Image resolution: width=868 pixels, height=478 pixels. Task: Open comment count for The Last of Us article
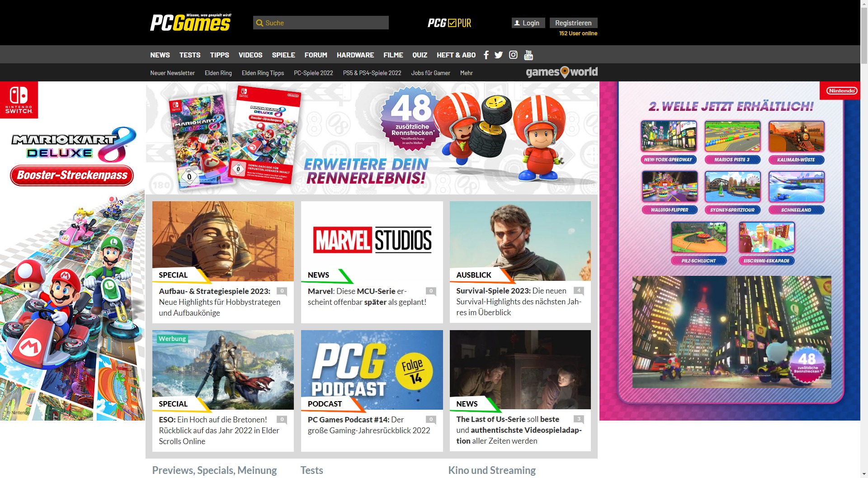click(579, 419)
